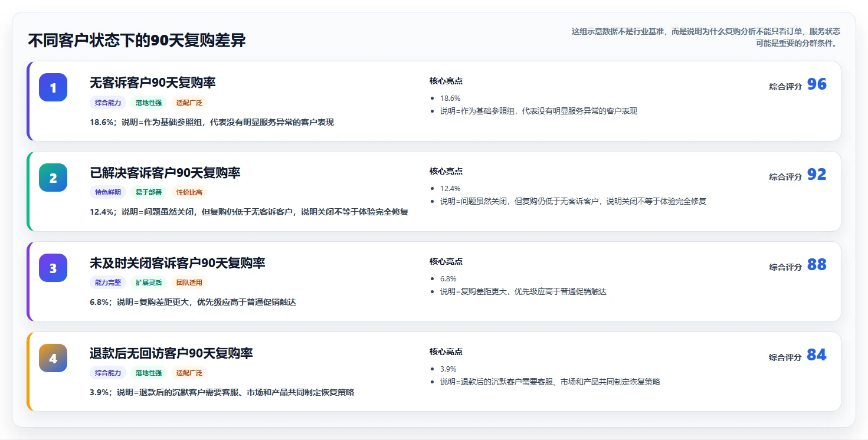Click the bullet 说明=退款后的沉默客户 under 核心亮点
Screen dimensions: 868x440
point(550,382)
